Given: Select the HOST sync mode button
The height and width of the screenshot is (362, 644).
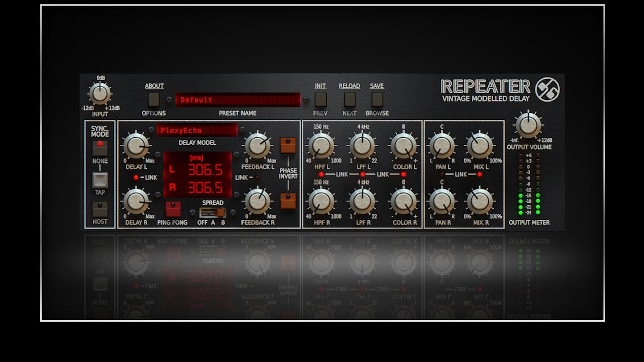Looking at the screenshot, I should coord(100,209).
